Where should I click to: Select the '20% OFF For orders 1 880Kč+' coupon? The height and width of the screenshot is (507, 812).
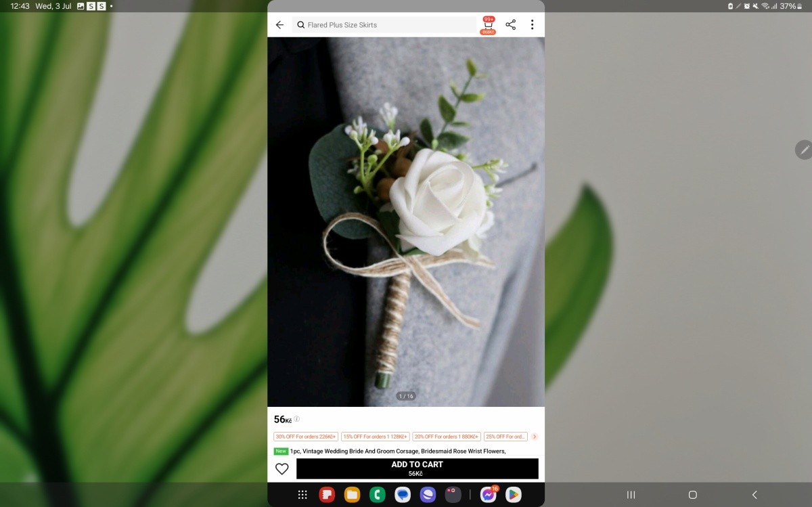point(447,437)
